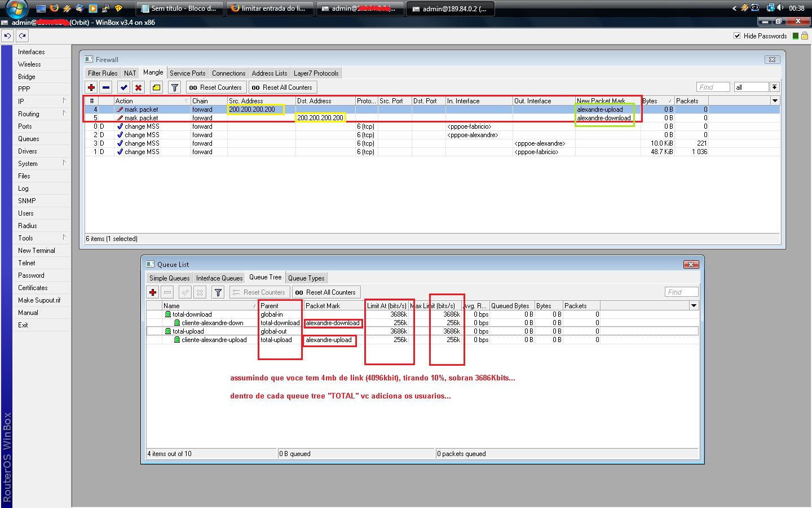
Task: Open the Layer7 Protocols tab
Action: (x=316, y=73)
